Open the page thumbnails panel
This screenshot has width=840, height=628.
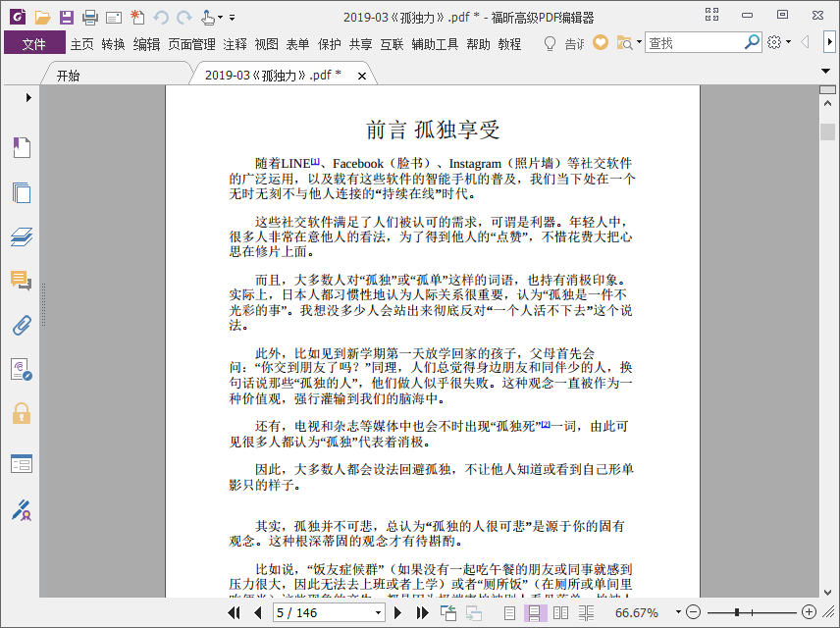[22, 192]
